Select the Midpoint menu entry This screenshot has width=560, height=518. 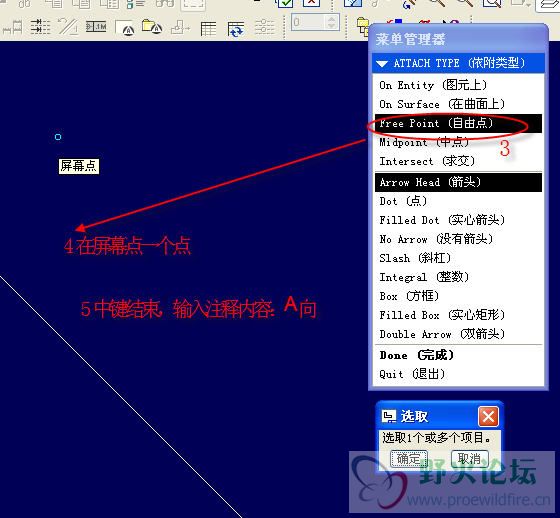(x=458, y=143)
